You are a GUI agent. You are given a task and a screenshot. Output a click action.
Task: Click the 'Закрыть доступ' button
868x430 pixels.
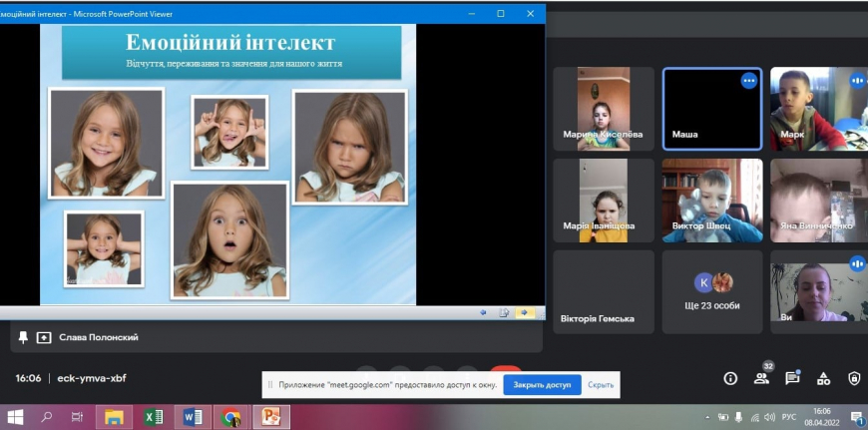pos(542,384)
